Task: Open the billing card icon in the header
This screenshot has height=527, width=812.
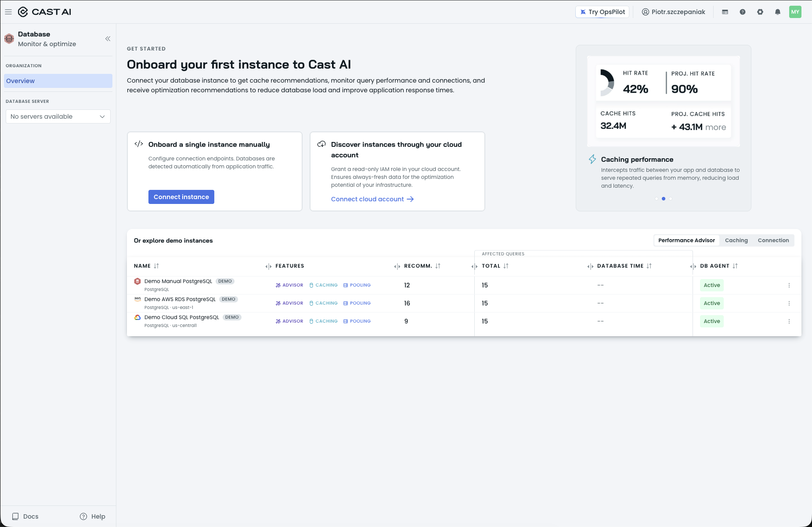Action: pos(725,12)
